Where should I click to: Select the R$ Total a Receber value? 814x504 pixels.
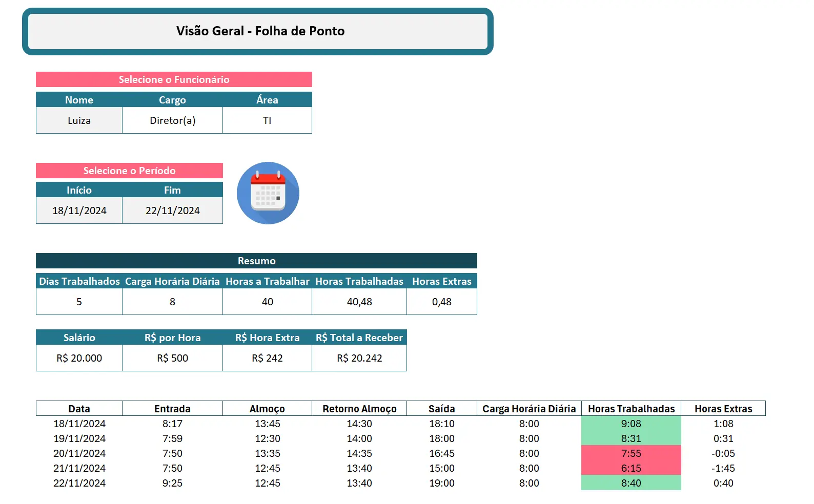(x=359, y=358)
